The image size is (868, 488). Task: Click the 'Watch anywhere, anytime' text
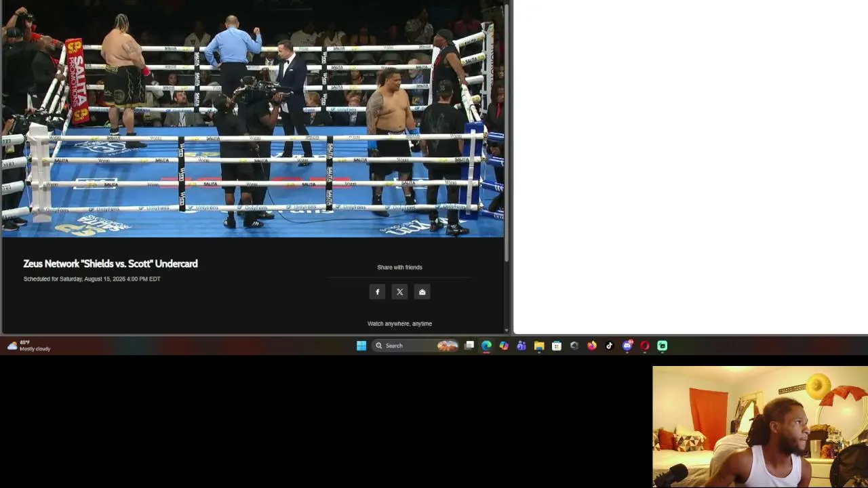click(x=399, y=324)
